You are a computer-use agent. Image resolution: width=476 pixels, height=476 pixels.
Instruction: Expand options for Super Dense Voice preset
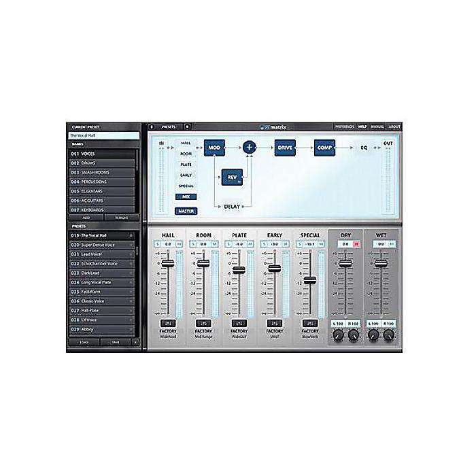coord(131,245)
